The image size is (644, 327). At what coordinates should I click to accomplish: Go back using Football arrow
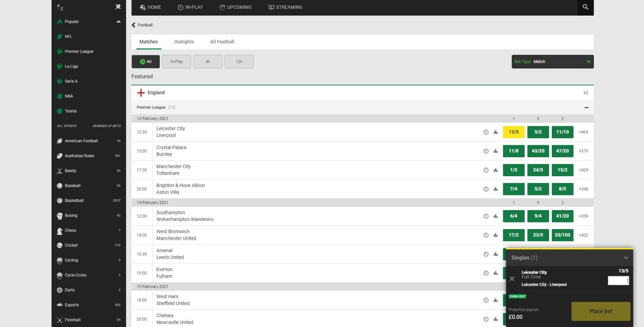134,25
